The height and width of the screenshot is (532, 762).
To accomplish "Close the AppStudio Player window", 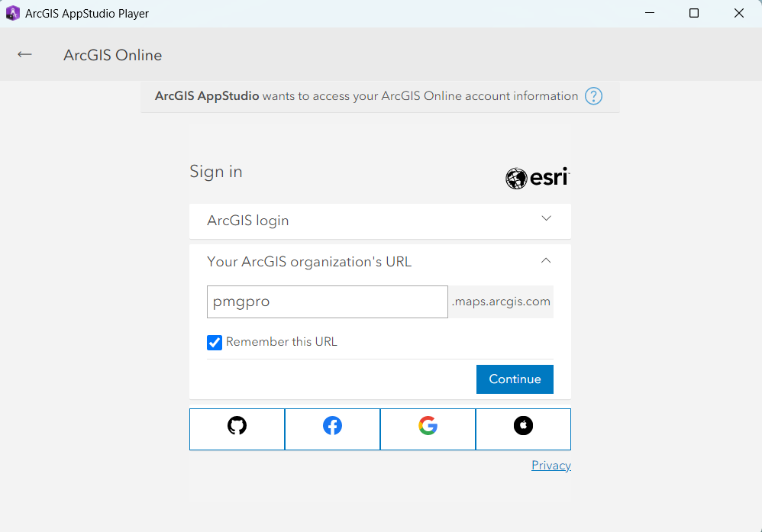I will click(x=738, y=13).
